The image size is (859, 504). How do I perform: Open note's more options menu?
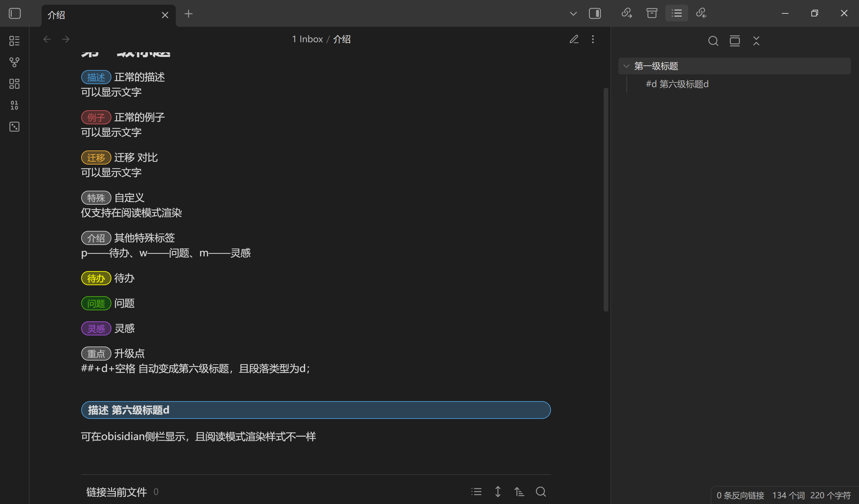[x=593, y=39]
